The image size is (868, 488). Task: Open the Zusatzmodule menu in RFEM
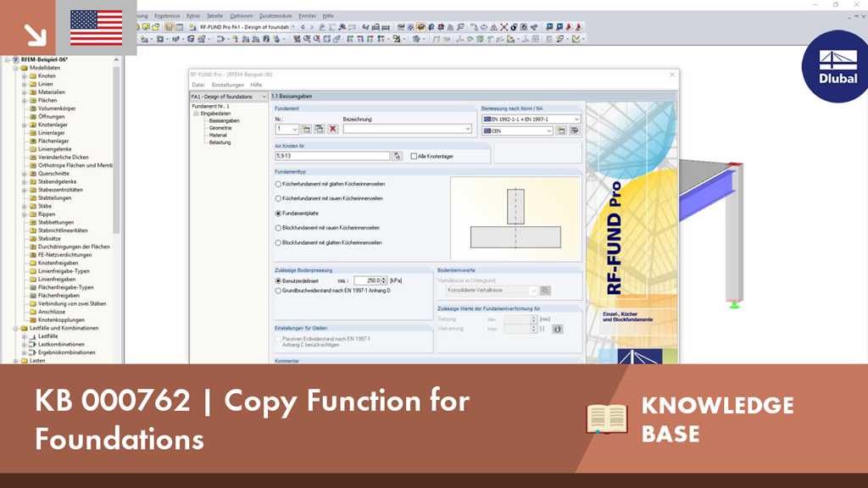tap(275, 16)
